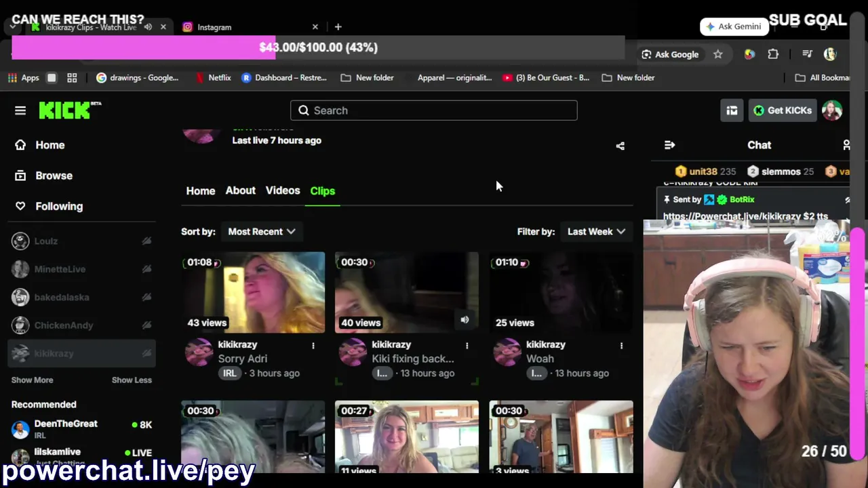Click the offline icon beside MinetteLive
868x488 pixels.
(146, 269)
